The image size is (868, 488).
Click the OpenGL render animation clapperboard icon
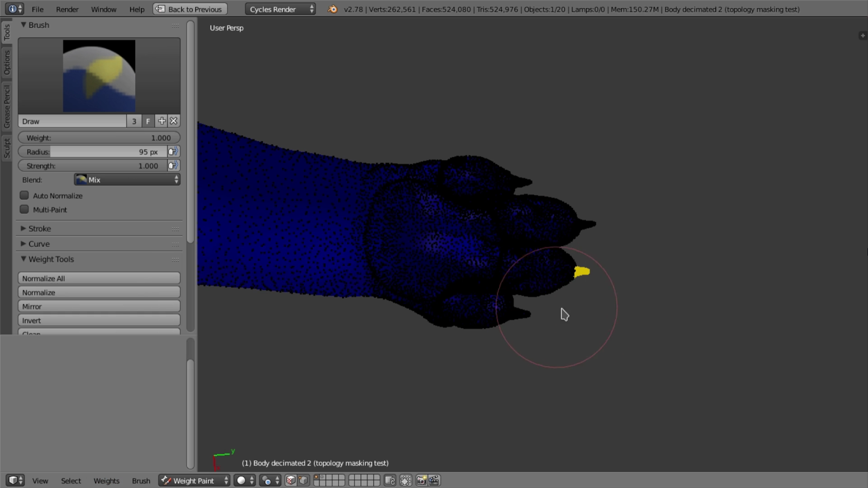pos(434,480)
